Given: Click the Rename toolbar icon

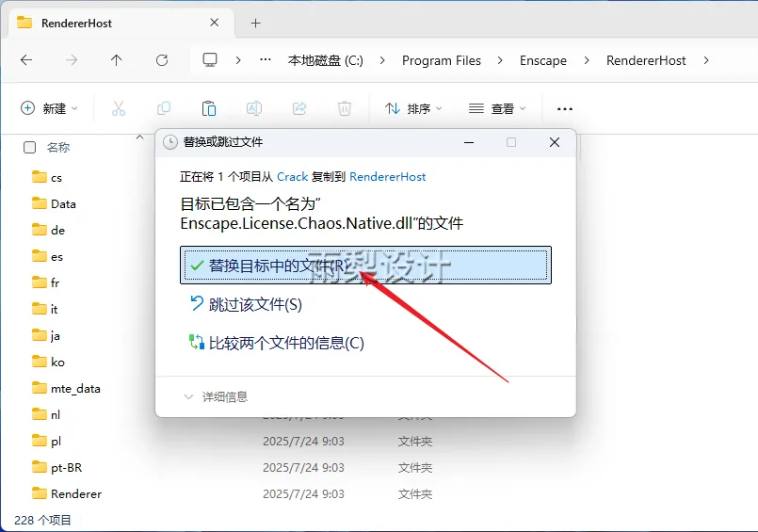Looking at the screenshot, I should coord(254,108).
